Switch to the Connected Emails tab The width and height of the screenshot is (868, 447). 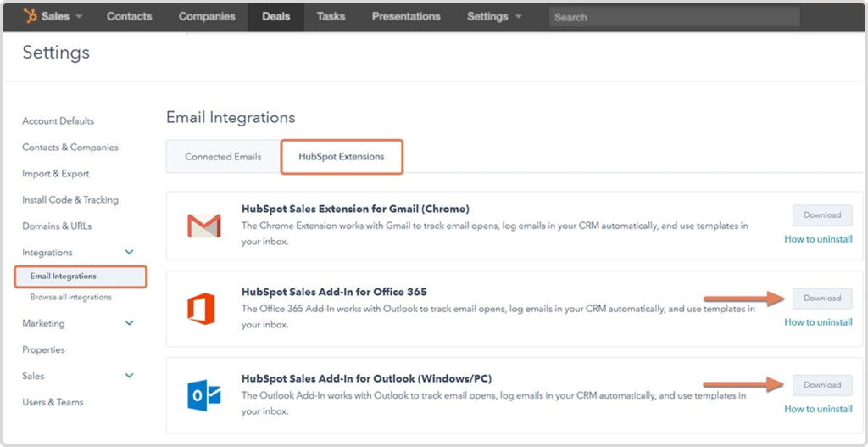[223, 157]
